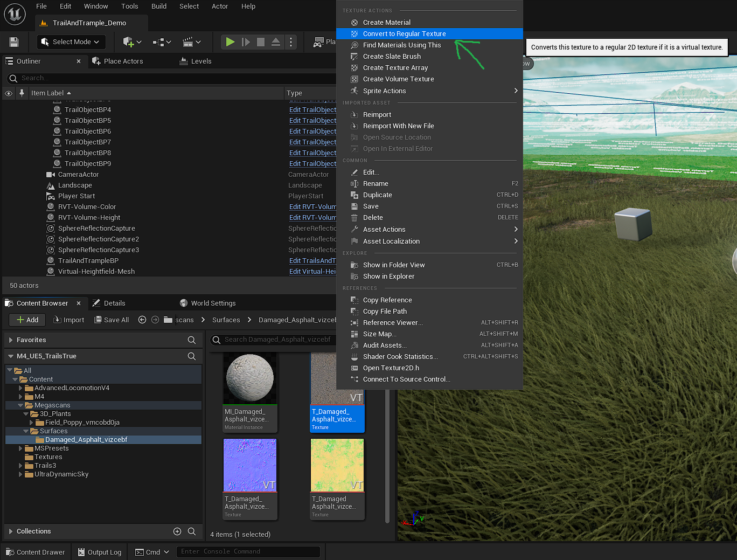Viewport: 737px width, 560px height.
Task: Select the MI_Damaged_Asphalt material instance thumbnail
Action: 250,378
